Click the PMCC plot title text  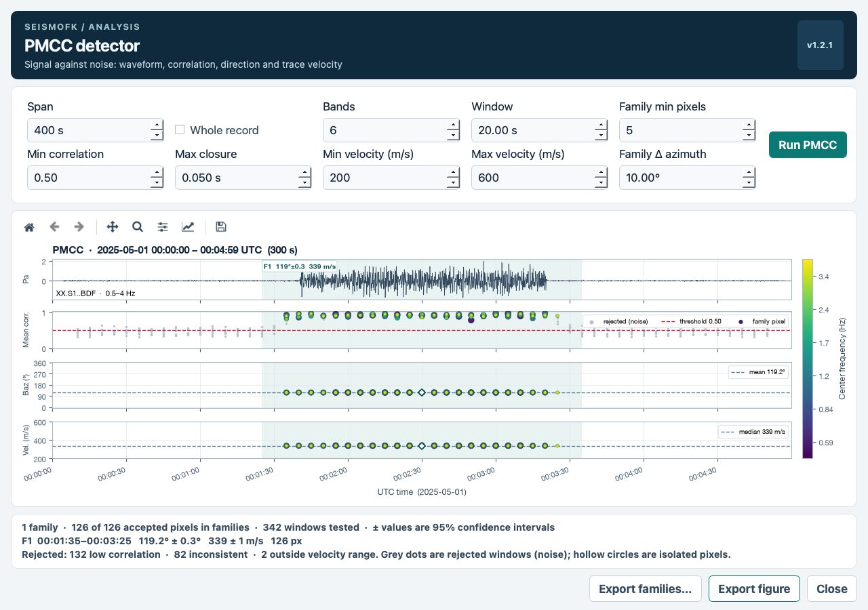[x=175, y=250]
